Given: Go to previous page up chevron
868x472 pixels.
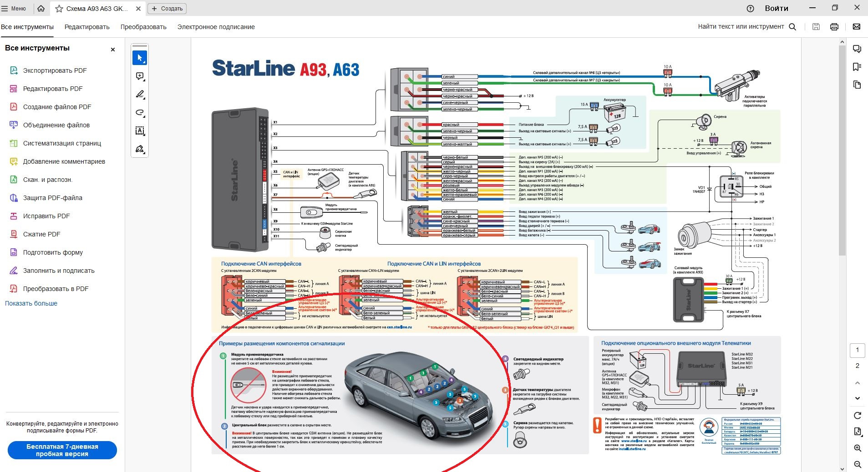Looking at the screenshot, I should pyautogui.click(x=858, y=383).
